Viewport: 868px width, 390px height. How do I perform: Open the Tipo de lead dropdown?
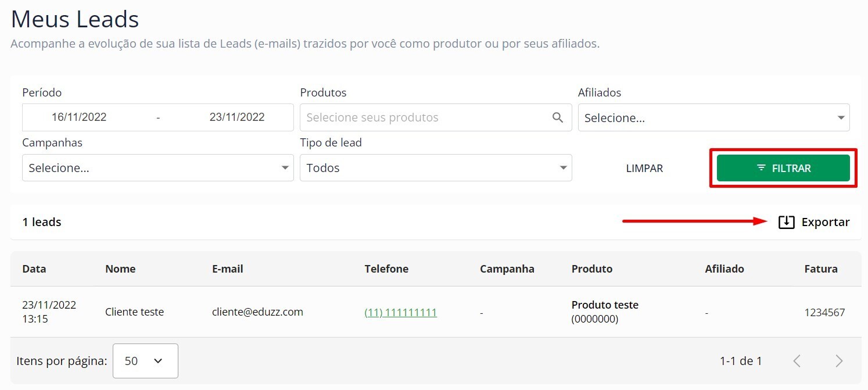click(x=436, y=168)
